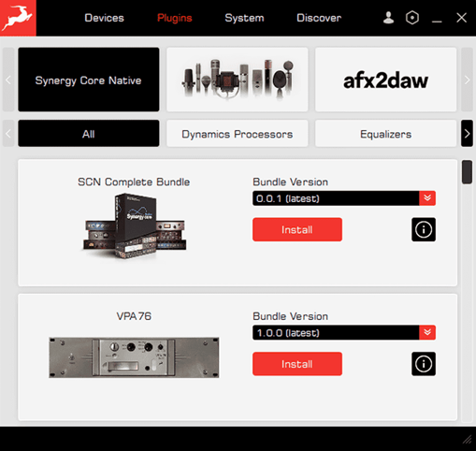Switch to the System tab
Screen dimensions: 476x451
(244, 18)
